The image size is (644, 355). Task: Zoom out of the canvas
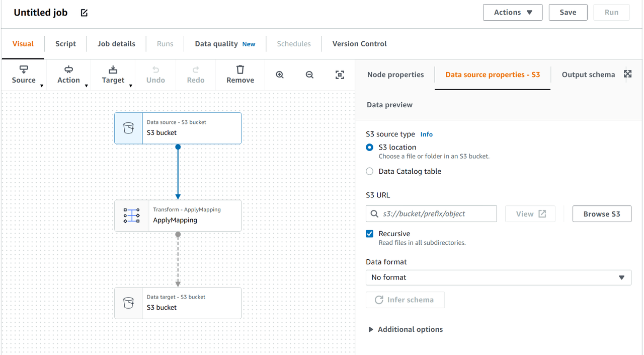[309, 75]
